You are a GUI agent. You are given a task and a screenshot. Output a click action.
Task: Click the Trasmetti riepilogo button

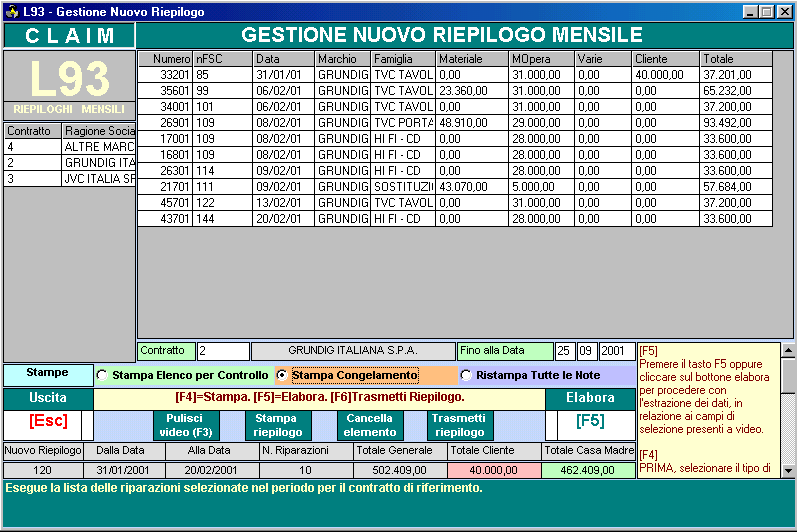[x=459, y=425]
